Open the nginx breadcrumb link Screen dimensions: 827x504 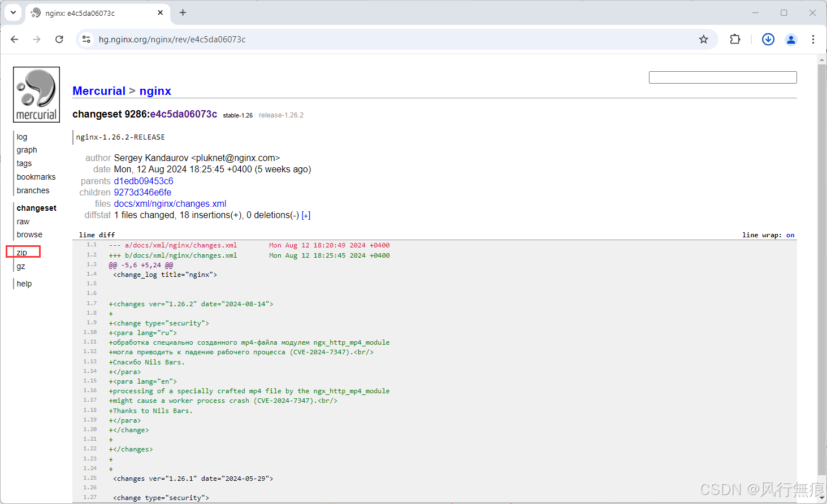coord(155,91)
